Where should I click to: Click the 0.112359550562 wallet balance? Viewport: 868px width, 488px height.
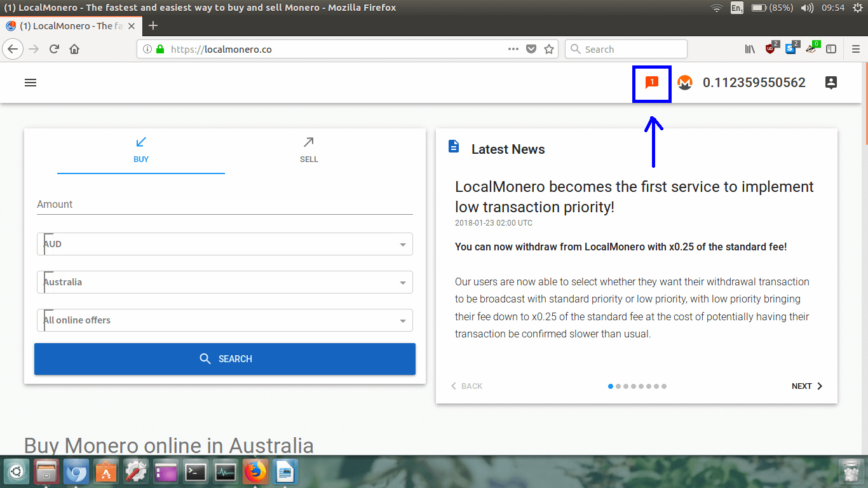click(754, 83)
